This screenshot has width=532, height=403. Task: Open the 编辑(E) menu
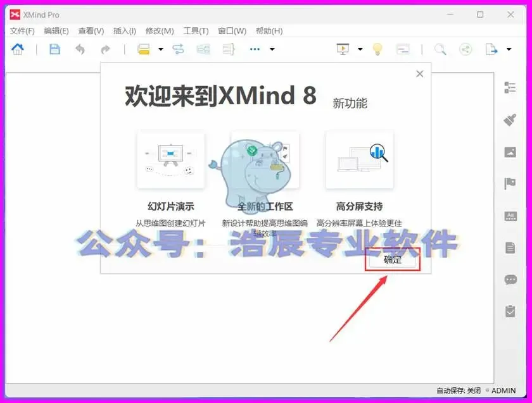coord(56,31)
